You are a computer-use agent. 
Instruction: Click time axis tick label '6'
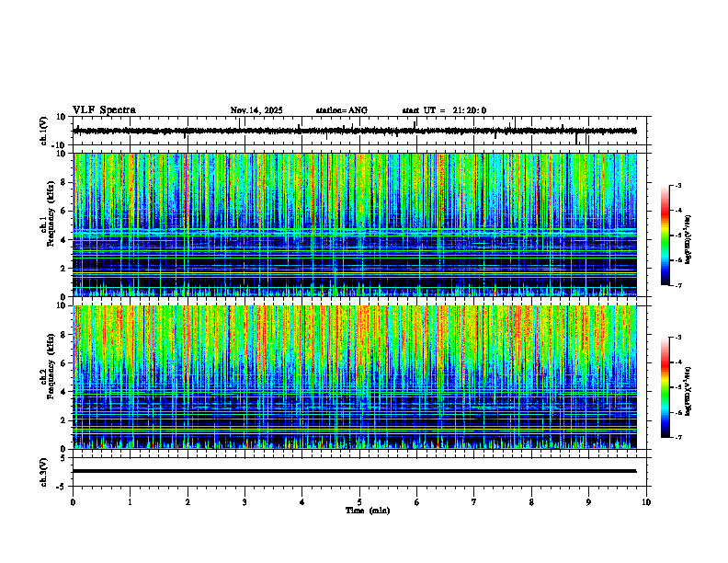click(x=417, y=502)
